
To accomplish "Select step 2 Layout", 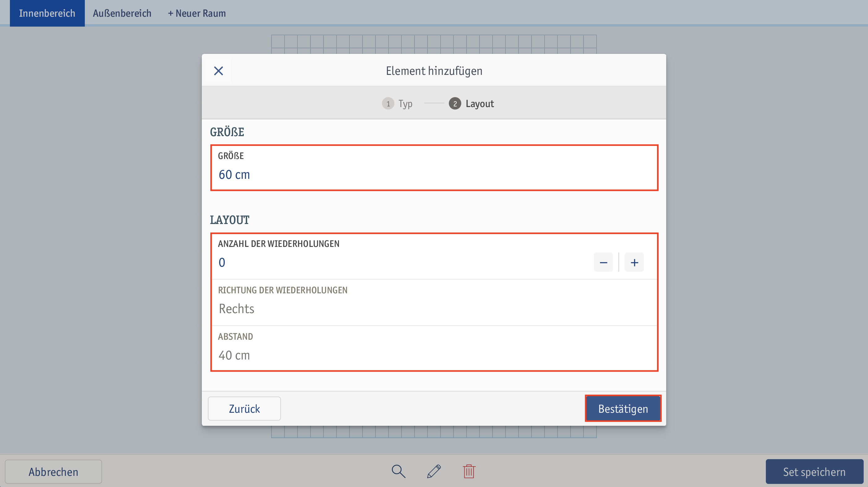I will pos(471,104).
